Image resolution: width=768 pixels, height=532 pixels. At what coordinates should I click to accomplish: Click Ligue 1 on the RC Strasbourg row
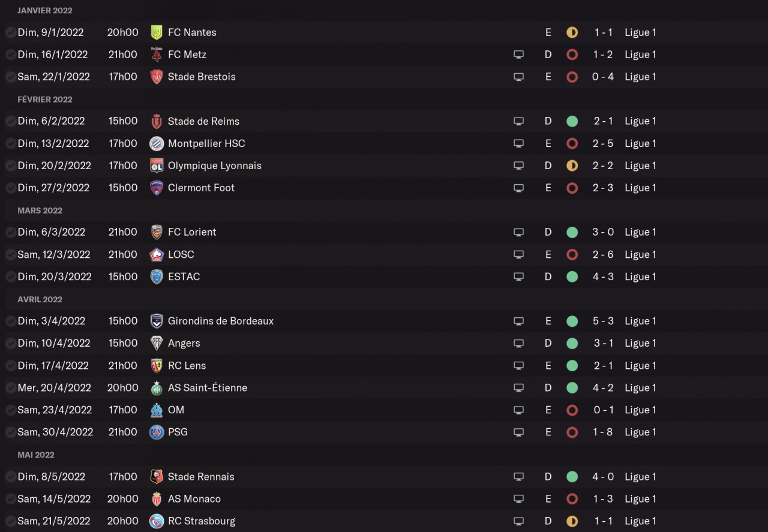tap(640, 521)
